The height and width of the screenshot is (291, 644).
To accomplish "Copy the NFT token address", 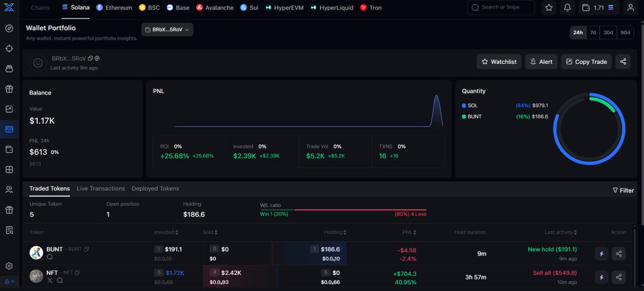I will point(77,273).
